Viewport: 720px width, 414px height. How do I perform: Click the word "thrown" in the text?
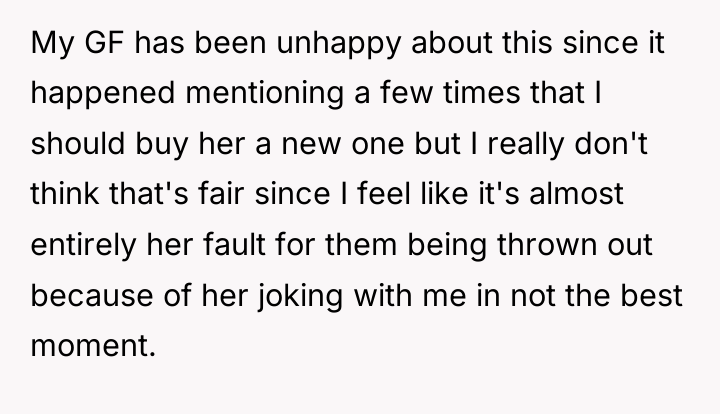(547, 244)
